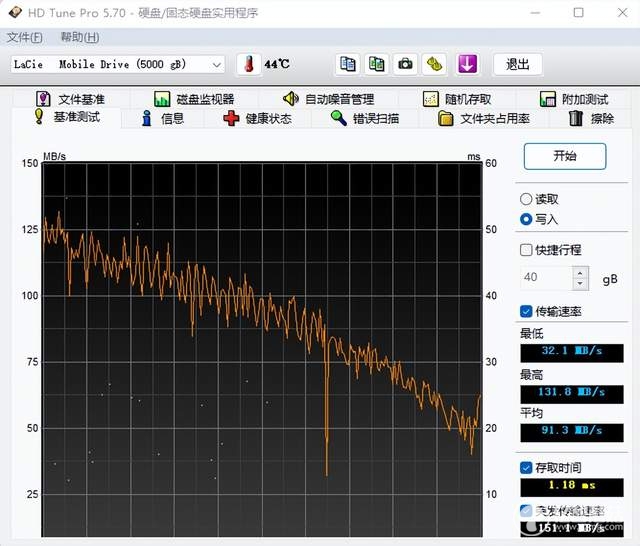Viewport: 640px width, 546px height.
Task: Close the HD Tune Pro window
Action: tap(622, 13)
